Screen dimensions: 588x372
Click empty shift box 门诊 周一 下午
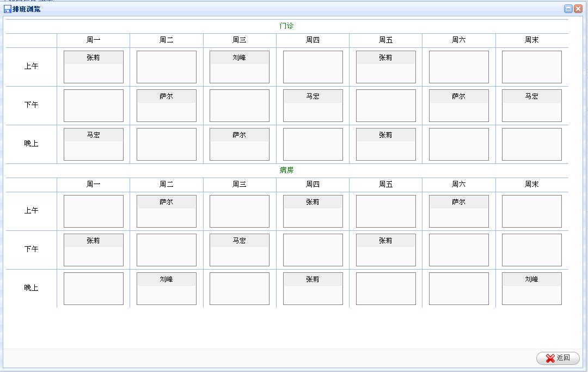click(x=94, y=105)
